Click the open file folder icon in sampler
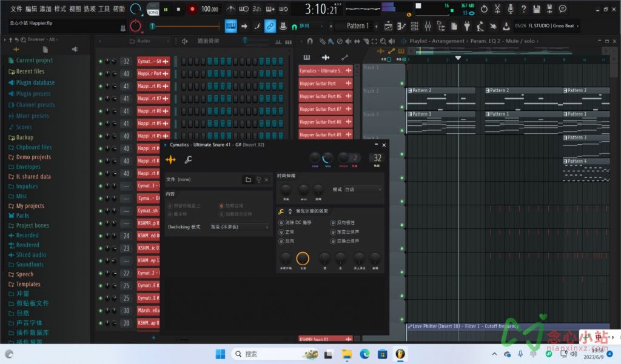This screenshot has width=621, height=364. 248,180
